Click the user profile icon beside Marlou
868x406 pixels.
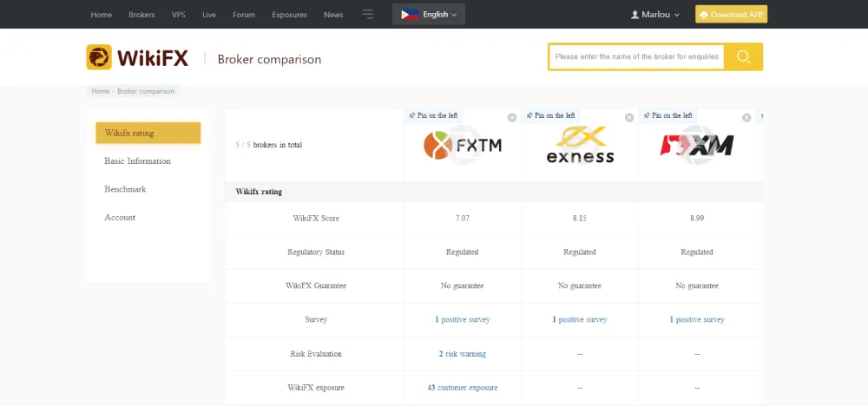coord(635,15)
